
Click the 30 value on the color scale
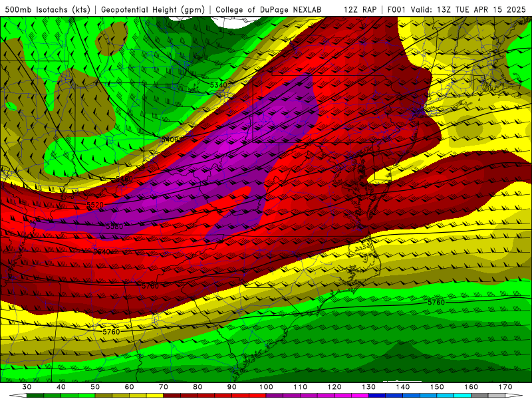27,387
